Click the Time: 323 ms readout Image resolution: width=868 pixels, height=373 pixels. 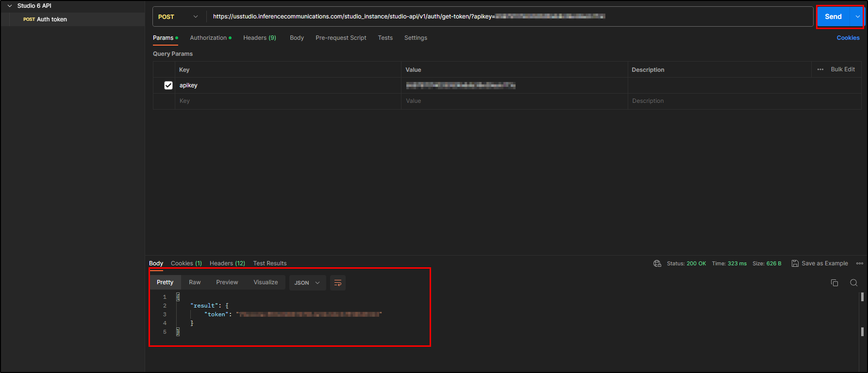click(x=729, y=263)
